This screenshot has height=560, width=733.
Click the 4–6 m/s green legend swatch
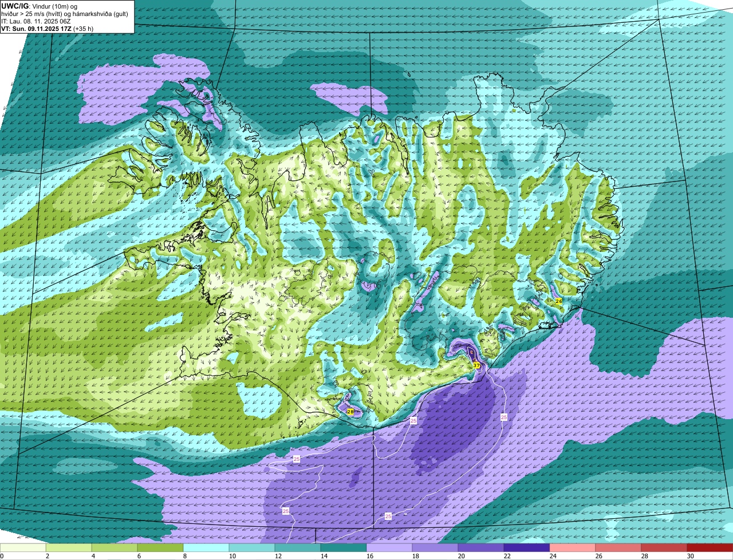point(115,547)
